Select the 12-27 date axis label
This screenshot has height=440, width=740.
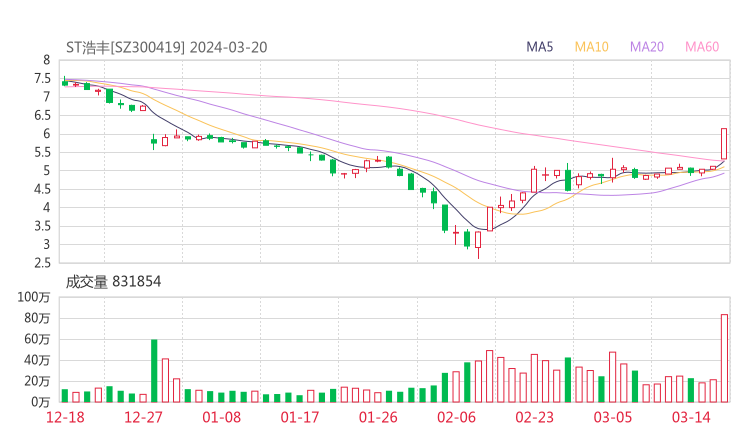coord(143,417)
